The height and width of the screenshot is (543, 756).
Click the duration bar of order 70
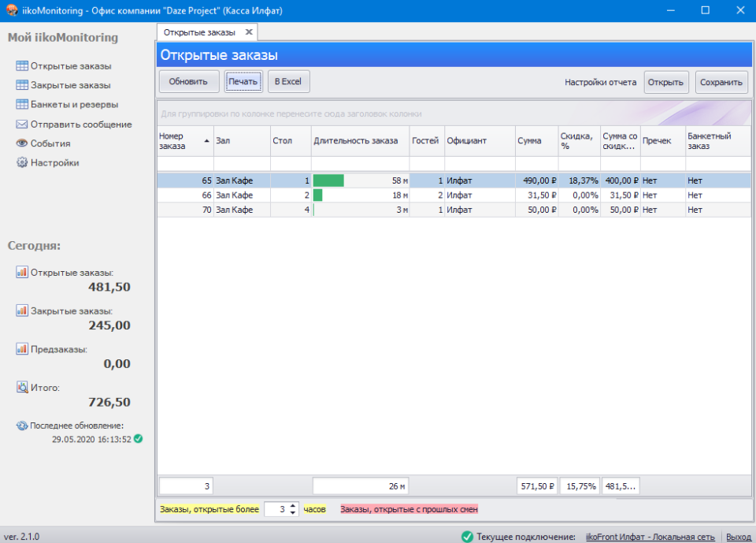coord(314,210)
